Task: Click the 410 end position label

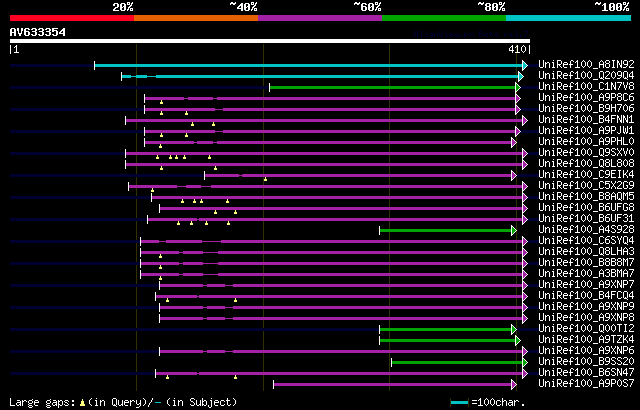Action: (x=517, y=49)
